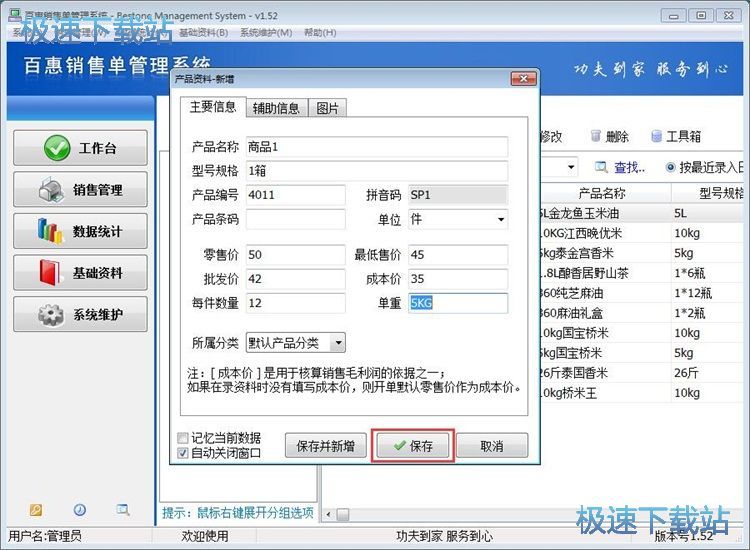
Task: Click the 零售价 field showing 50
Action: [296, 254]
